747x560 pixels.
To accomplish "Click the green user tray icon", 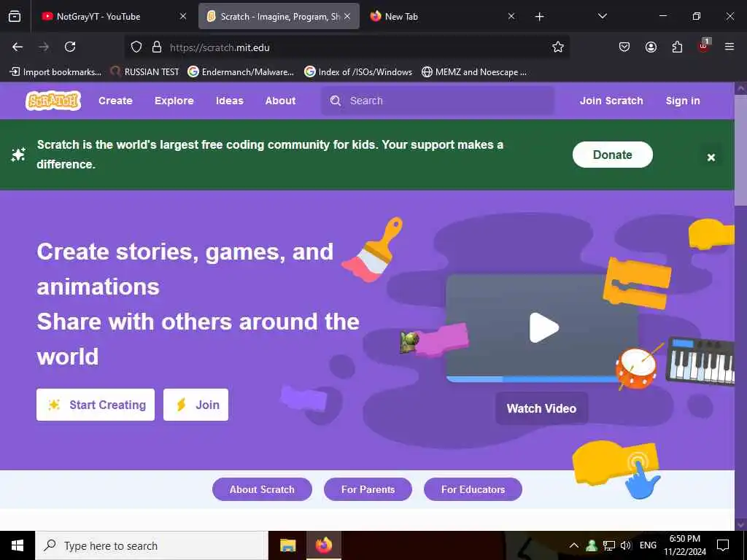I will coord(592,545).
